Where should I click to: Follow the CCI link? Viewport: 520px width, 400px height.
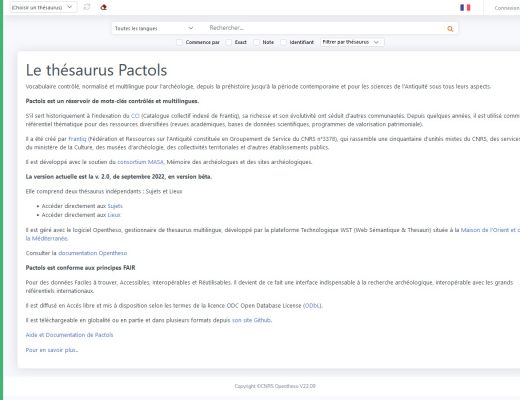[135, 116]
